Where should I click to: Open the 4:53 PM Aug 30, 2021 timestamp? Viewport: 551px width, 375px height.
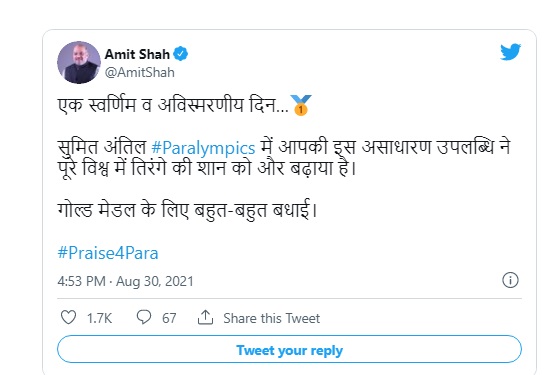125,282
